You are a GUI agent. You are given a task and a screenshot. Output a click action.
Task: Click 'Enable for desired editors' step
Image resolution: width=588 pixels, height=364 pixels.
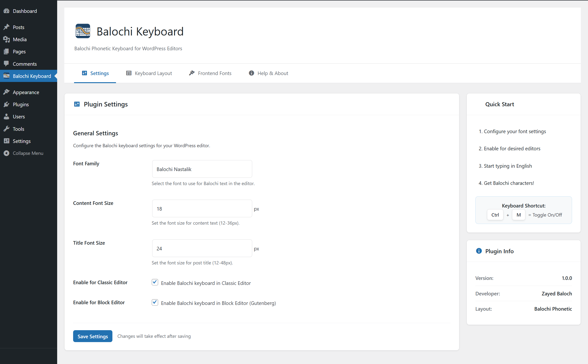point(512,149)
